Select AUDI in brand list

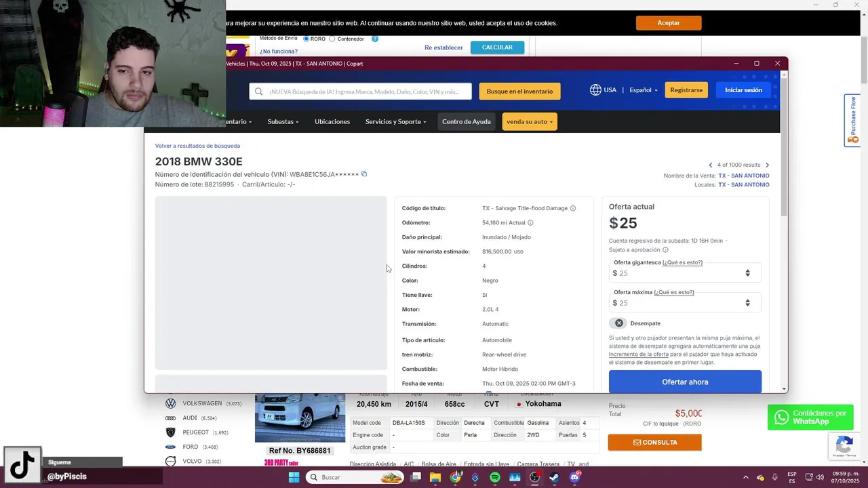(x=190, y=418)
